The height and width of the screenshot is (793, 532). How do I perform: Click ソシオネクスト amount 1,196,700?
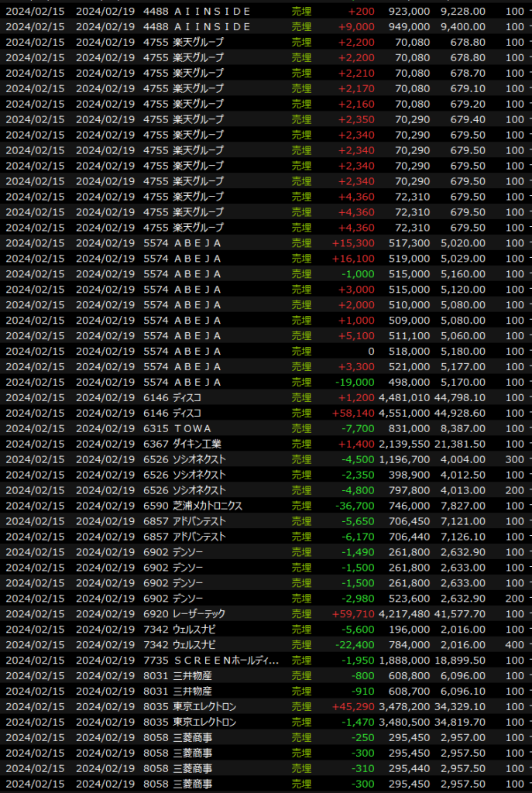(x=405, y=459)
